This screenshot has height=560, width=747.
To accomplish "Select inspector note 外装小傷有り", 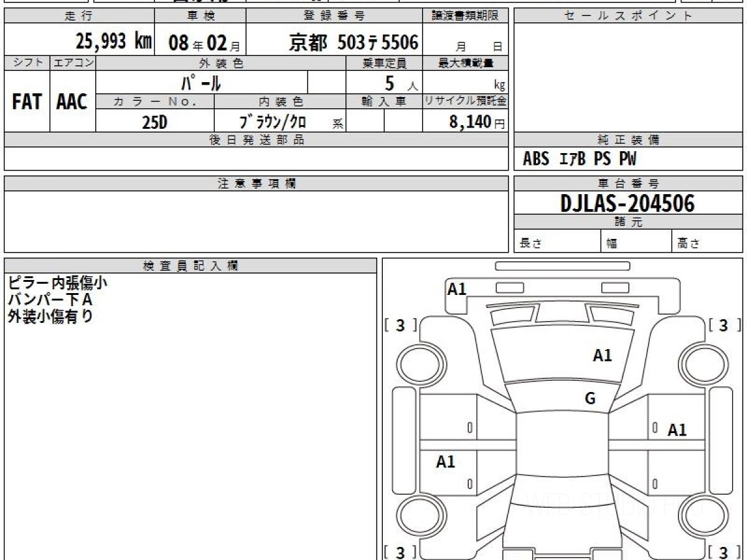I will (50, 316).
